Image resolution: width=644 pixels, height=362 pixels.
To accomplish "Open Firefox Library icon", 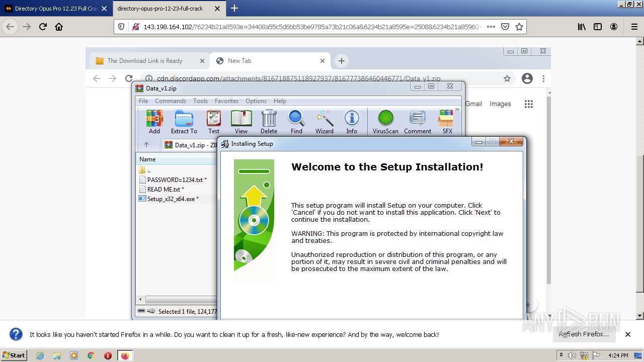I will coord(582,27).
